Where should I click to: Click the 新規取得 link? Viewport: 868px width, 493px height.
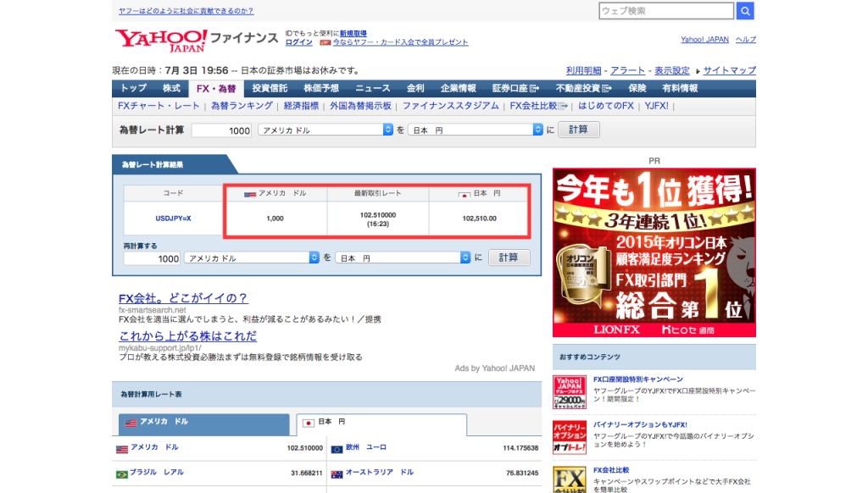tap(353, 34)
